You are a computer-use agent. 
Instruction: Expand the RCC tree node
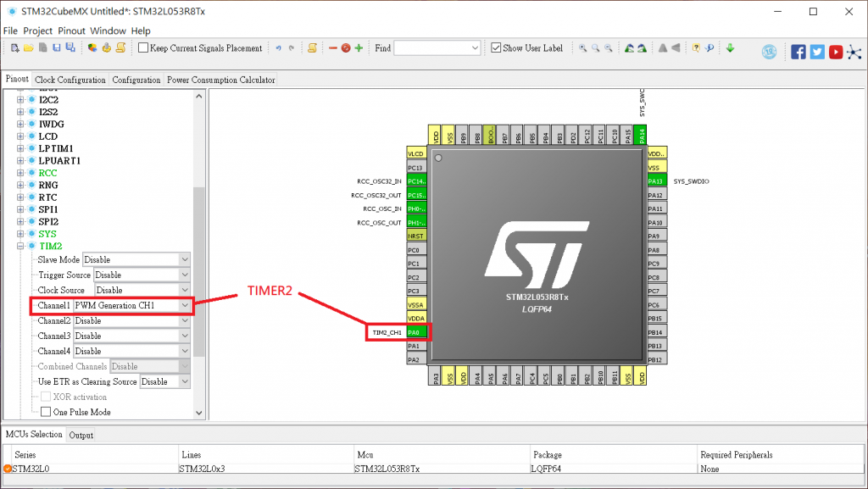[20, 173]
